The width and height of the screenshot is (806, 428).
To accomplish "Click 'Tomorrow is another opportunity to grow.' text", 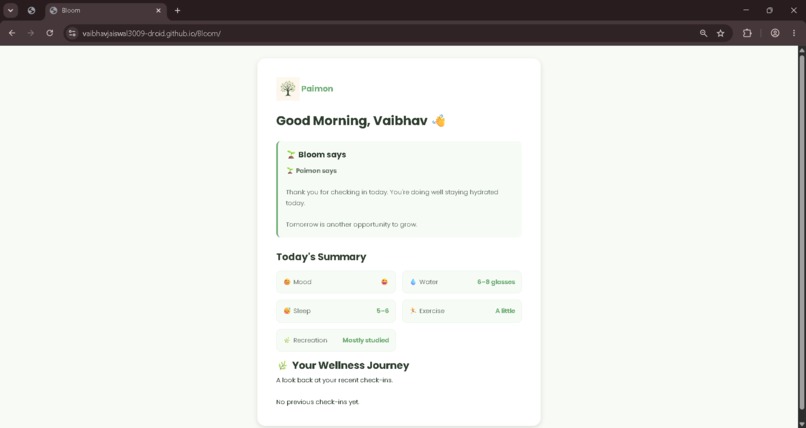I will 352,225.
